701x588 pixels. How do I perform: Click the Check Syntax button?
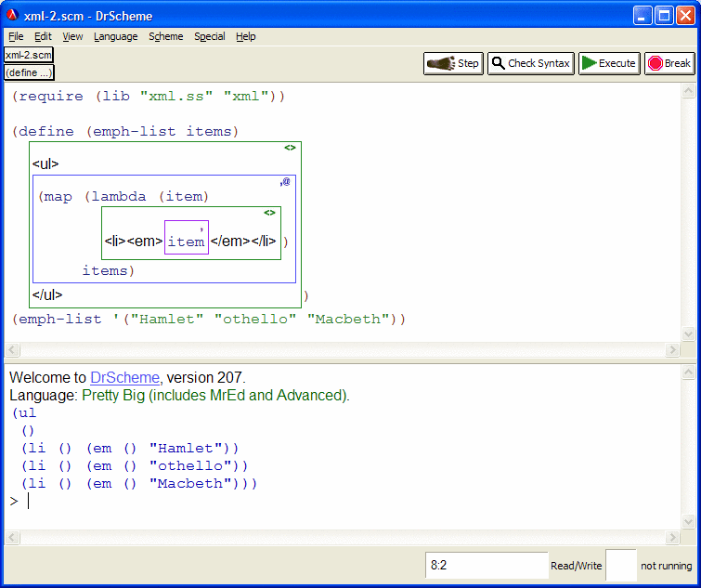pyautogui.click(x=531, y=63)
